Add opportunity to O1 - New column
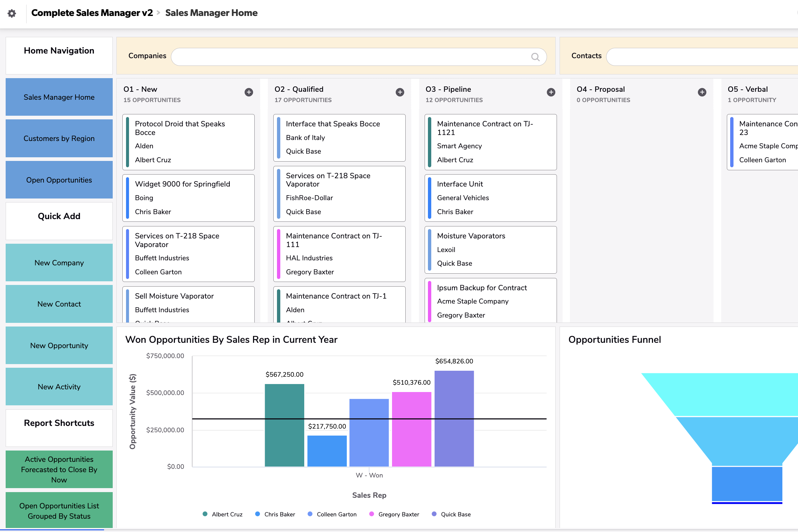The image size is (798, 532). pos(249,92)
